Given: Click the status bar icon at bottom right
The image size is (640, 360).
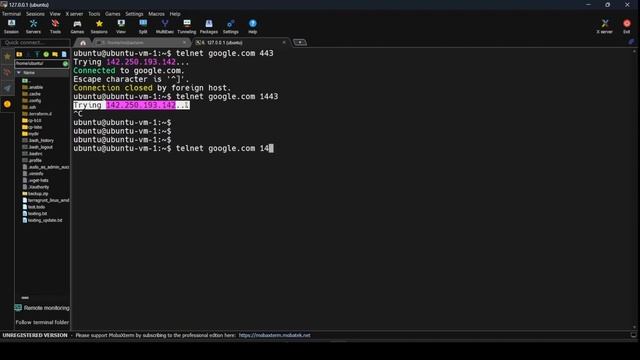Looking at the screenshot, I should 633,335.
